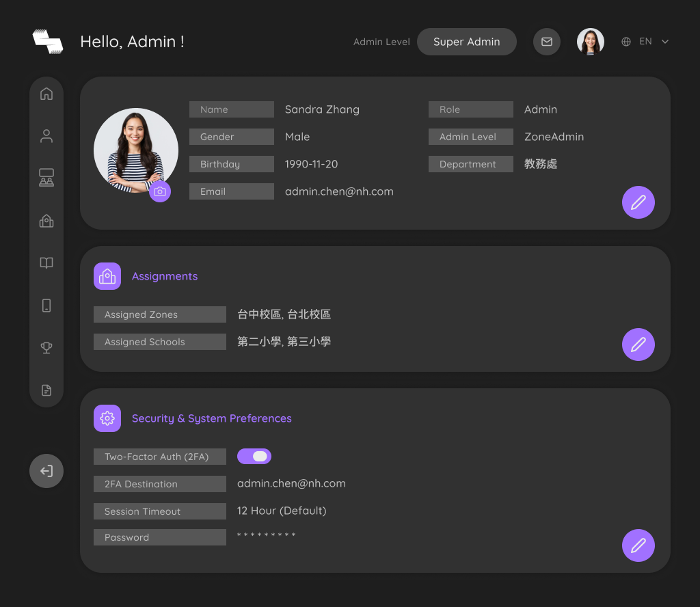This screenshot has width=700, height=607.
Task: Click the profile email admin.chen@nh.com
Action: (339, 191)
